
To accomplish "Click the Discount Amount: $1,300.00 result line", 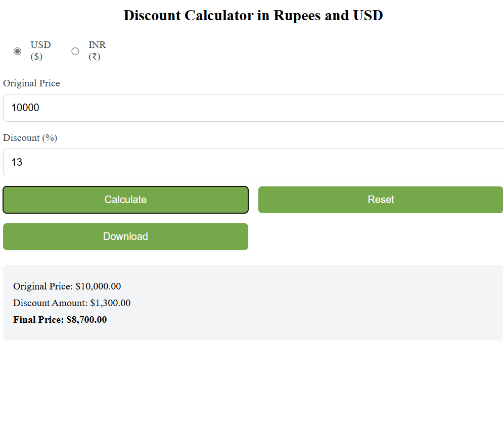I will click(x=72, y=303).
